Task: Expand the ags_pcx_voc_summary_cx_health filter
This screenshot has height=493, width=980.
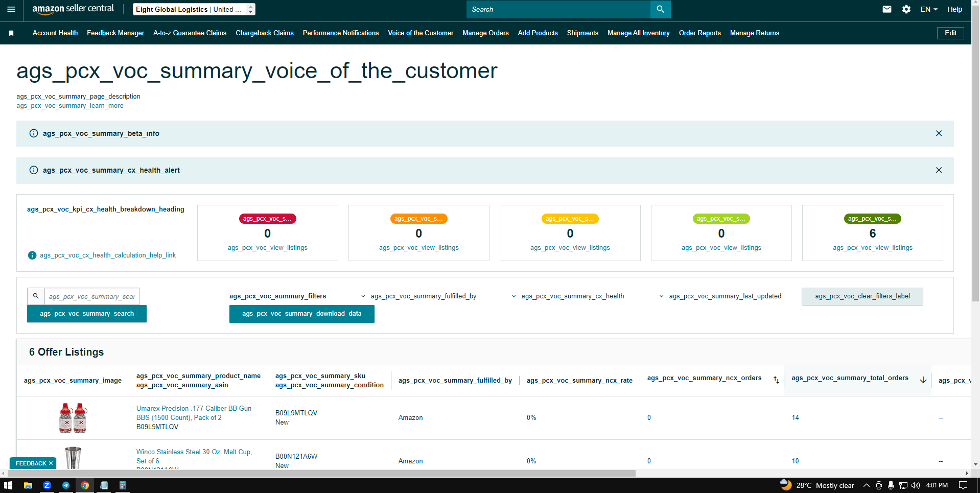Action: coord(567,296)
